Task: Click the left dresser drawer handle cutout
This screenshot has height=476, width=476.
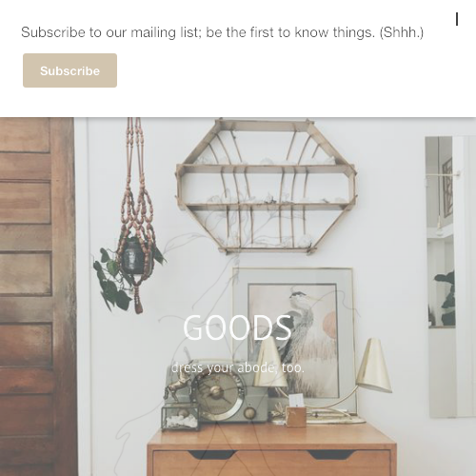Action: pyautogui.click(x=213, y=455)
